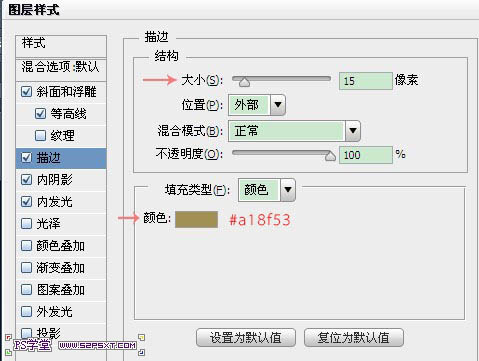The width and height of the screenshot is (479, 361).
Task: Open the 填充类型 dropdown showing 颜色
Action: (267, 190)
